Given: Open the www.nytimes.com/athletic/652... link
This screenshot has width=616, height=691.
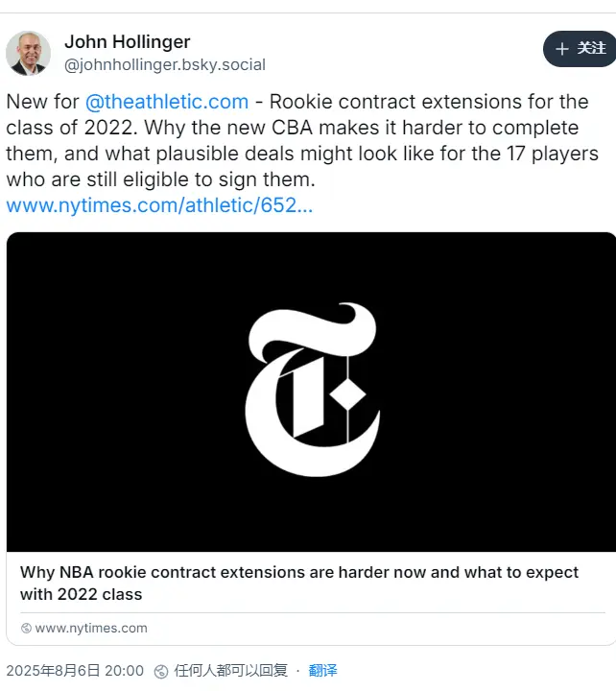Looking at the screenshot, I should pyautogui.click(x=159, y=205).
